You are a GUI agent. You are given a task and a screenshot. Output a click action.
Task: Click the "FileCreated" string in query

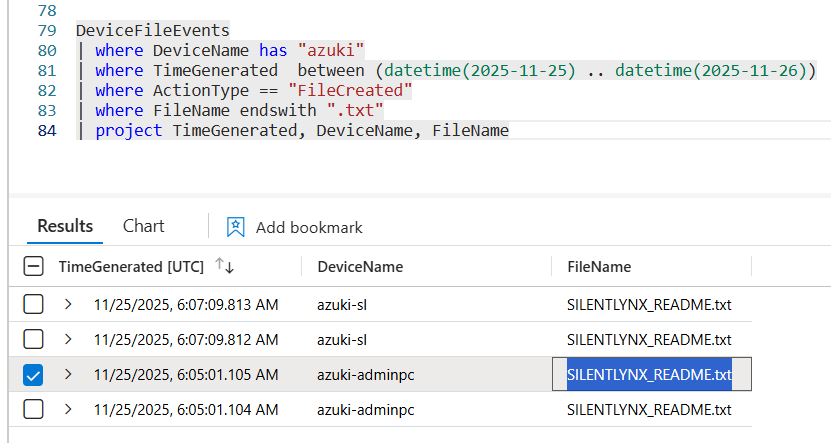click(350, 91)
